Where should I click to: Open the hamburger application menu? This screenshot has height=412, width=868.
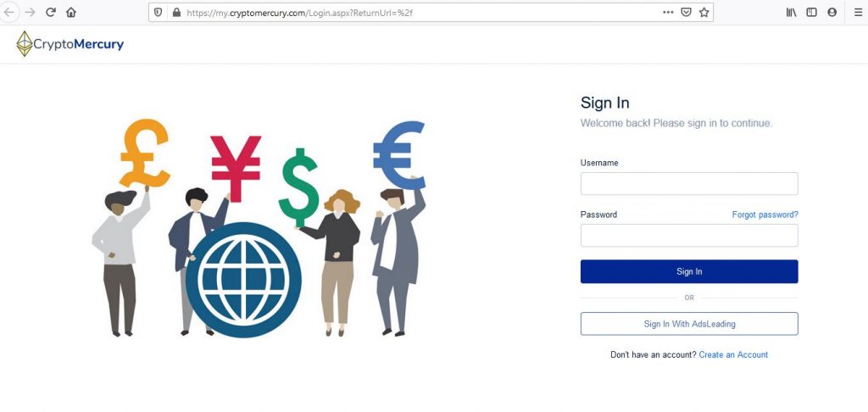(858, 12)
